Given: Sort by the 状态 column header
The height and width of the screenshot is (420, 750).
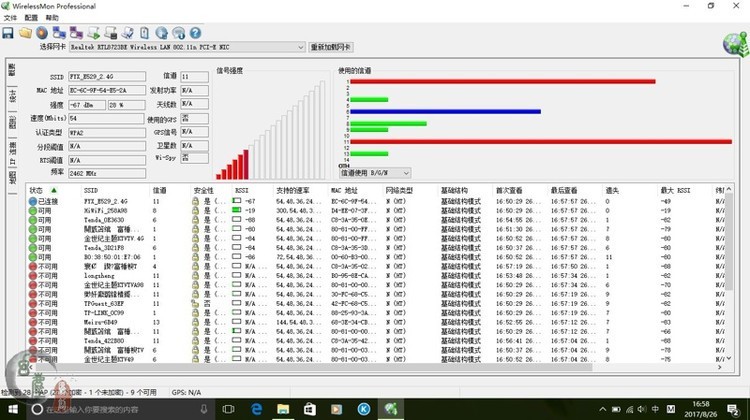Looking at the screenshot, I should coord(36,190).
